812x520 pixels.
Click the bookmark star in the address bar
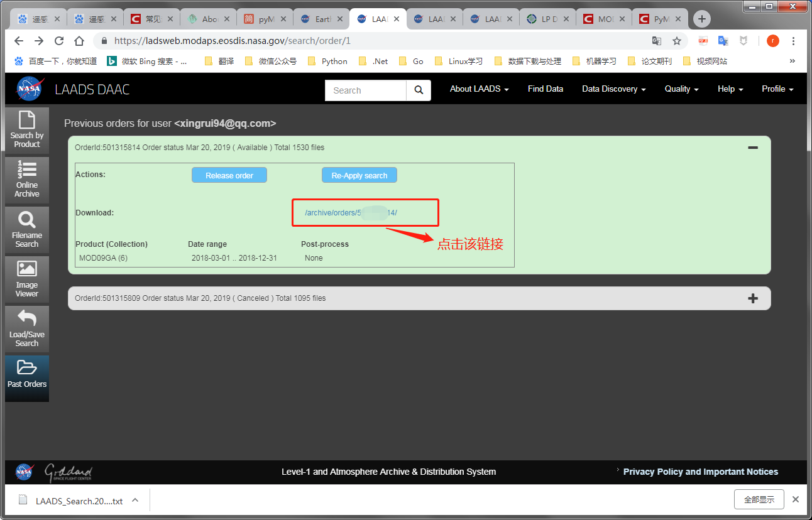[676, 40]
